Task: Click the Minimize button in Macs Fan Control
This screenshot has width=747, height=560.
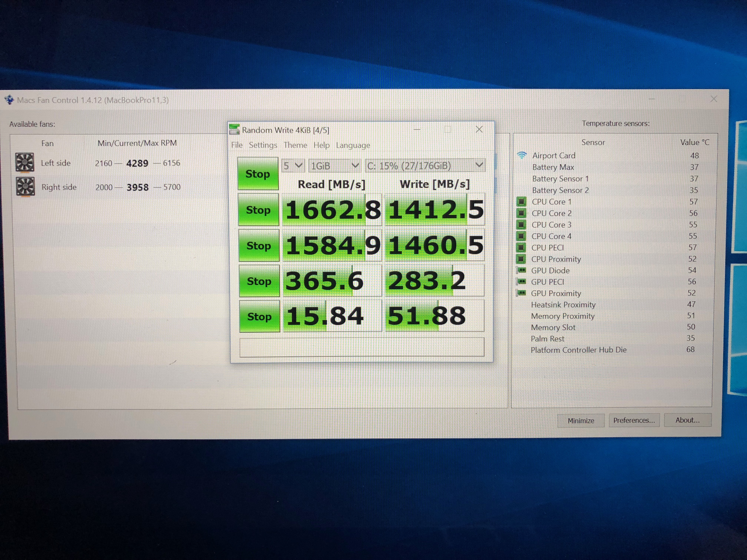Action: coord(581,421)
